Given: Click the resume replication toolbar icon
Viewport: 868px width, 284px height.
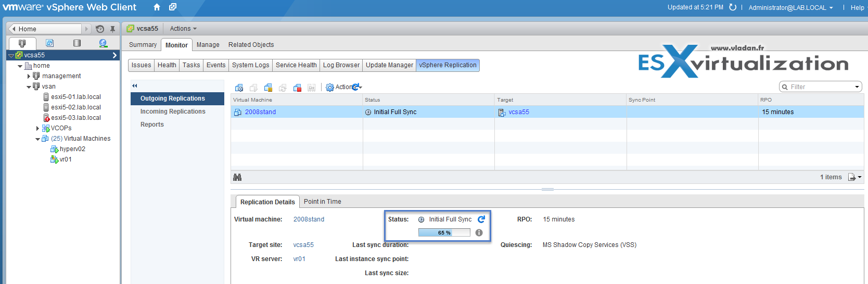Looking at the screenshot, I should 253,88.
